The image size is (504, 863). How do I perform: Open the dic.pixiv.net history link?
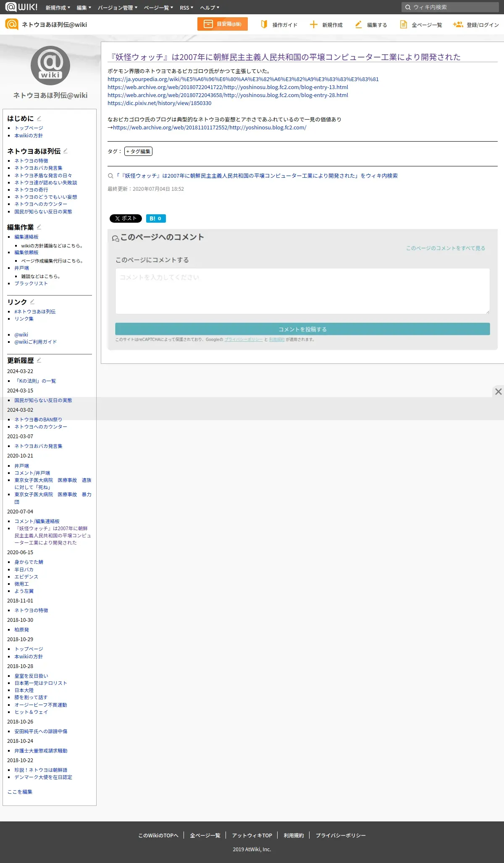coord(160,103)
